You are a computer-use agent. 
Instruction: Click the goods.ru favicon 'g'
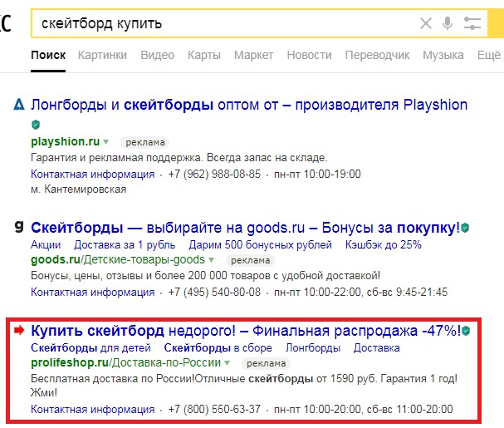pos(19,227)
